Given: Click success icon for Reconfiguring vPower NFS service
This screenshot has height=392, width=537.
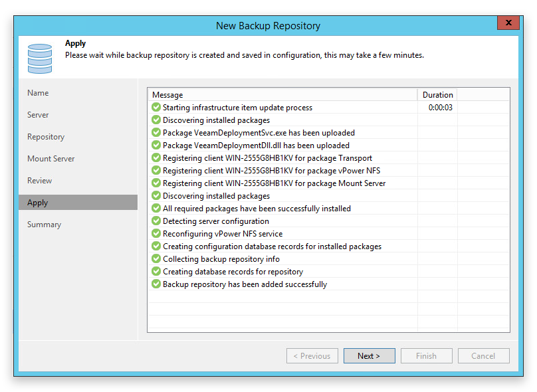Looking at the screenshot, I should pyautogui.click(x=156, y=233).
